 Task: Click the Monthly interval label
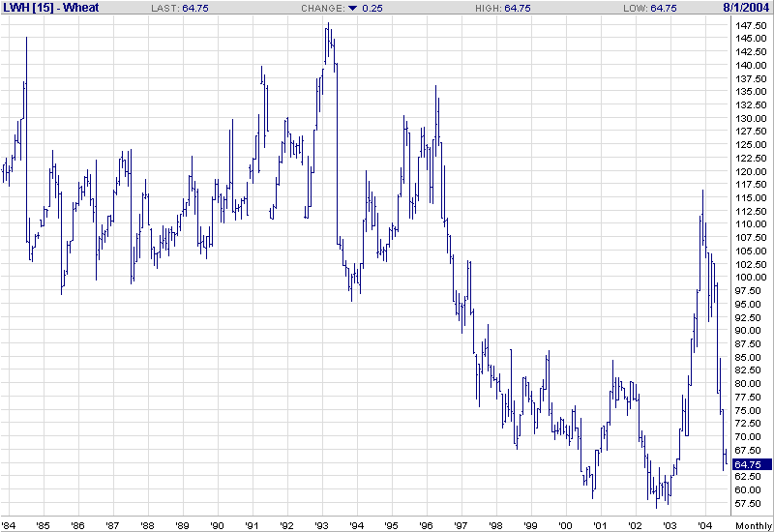pos(754,525)
